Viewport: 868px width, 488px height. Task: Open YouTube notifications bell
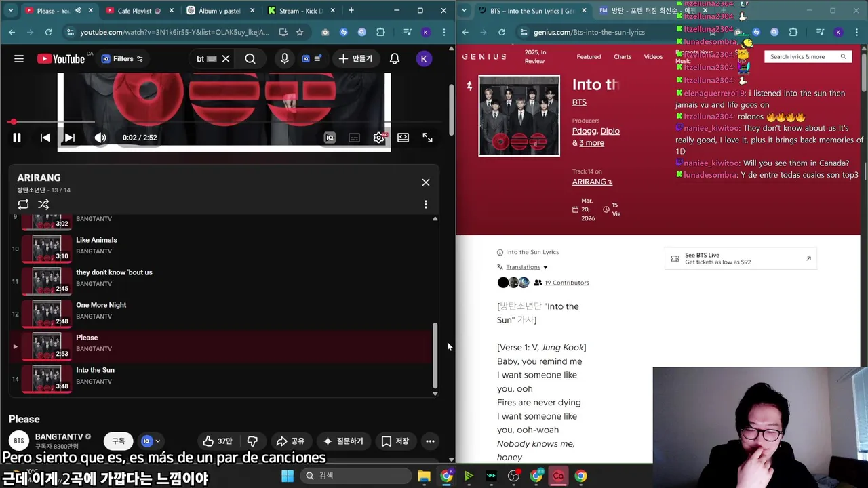coord(395,59)
